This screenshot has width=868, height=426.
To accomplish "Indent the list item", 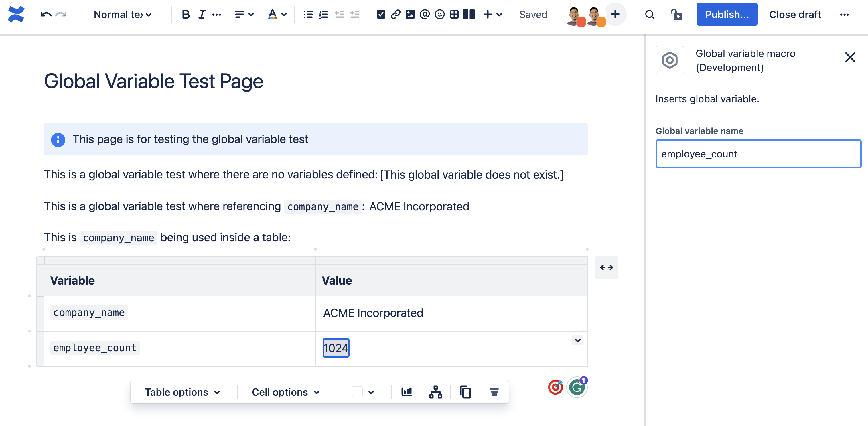I will (x=354, y=15).
